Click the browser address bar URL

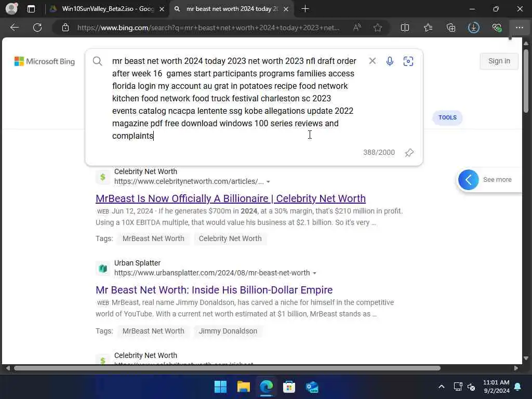click(208, 28)
